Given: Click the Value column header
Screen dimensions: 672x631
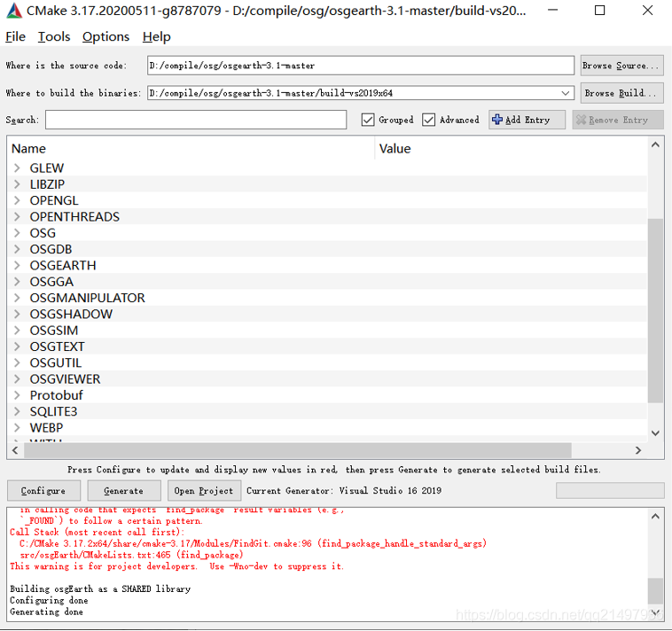Looking at the screenshot, I should (511, 149).
